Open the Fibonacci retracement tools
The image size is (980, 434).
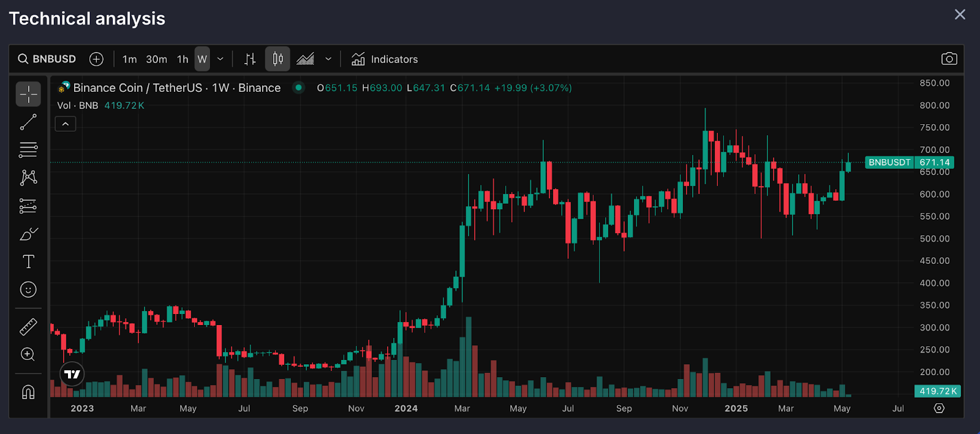pos(28,150)
